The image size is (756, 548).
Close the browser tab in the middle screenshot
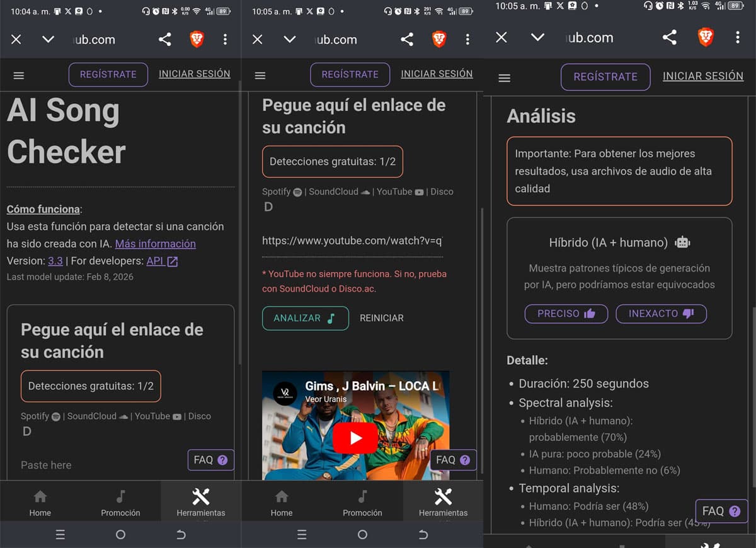click(x=257, y=40)
